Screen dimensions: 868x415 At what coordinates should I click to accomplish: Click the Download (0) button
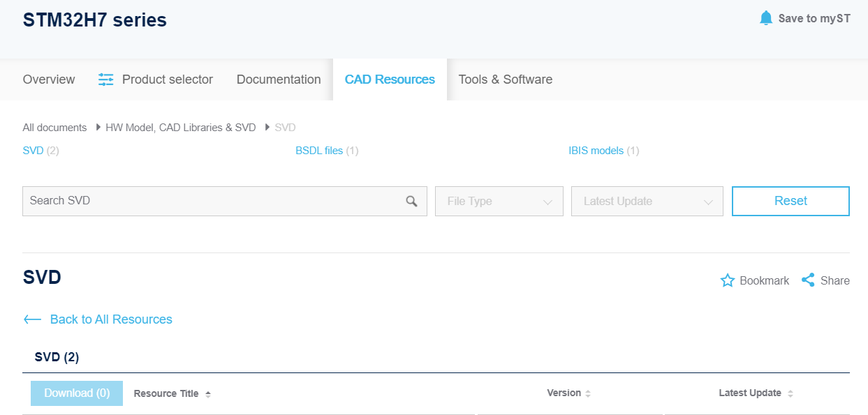pos(77,393)
